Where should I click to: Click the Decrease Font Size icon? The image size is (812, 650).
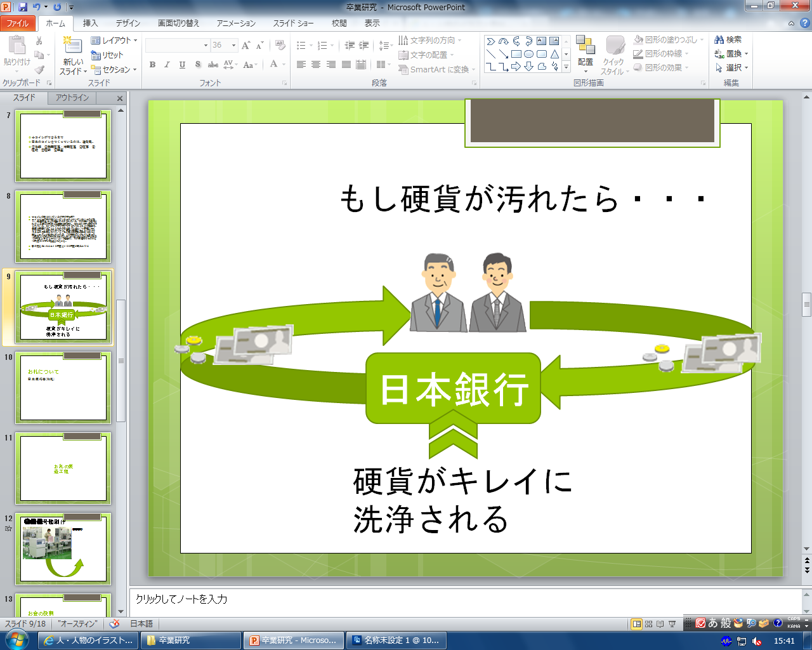tap(259, 46)
